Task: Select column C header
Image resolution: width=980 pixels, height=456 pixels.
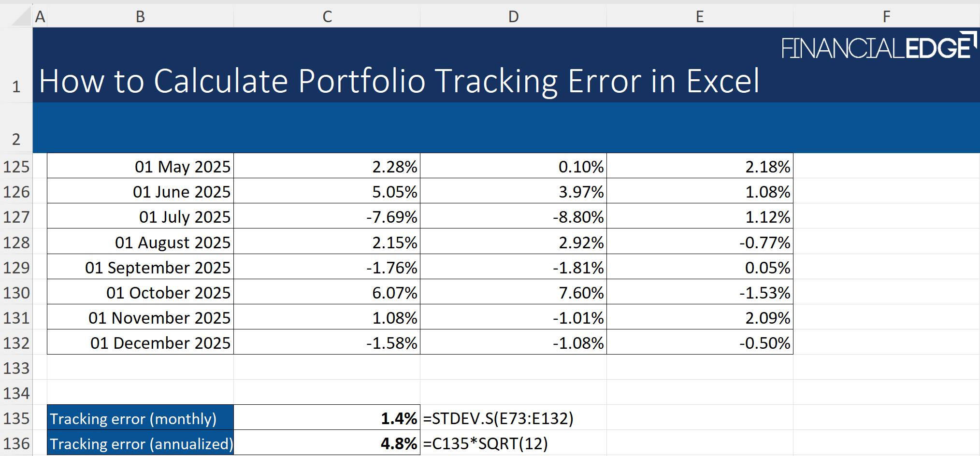Action: tap(327, 17)
